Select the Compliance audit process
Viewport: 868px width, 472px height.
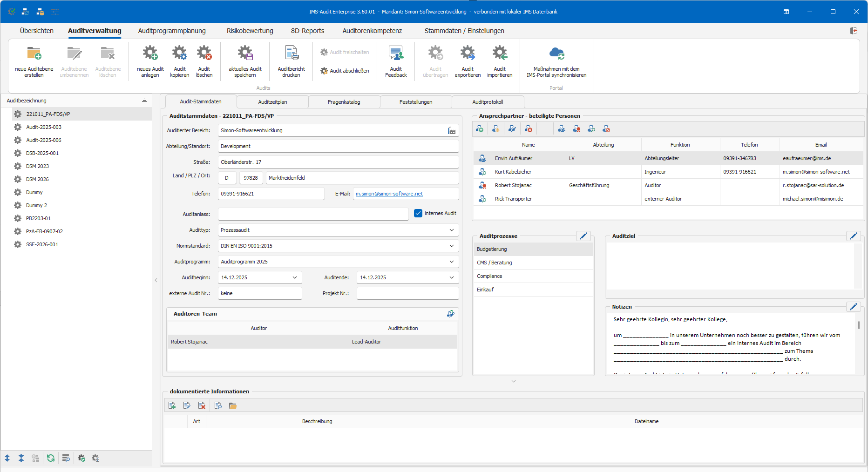[533, 276]
